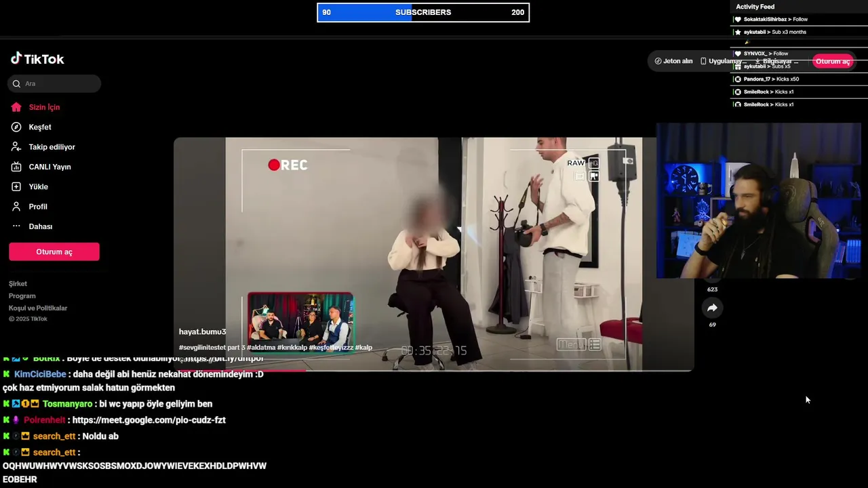
Task: Click the red video progress bar
Action: (239, 370)
